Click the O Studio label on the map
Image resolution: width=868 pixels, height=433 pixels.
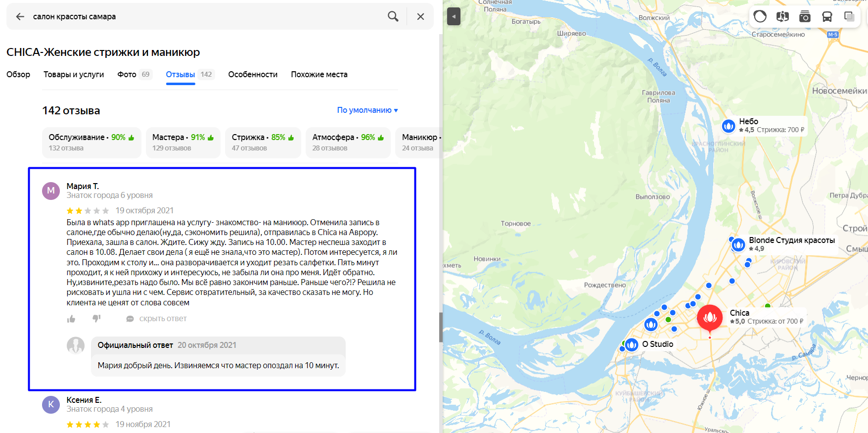657,344
